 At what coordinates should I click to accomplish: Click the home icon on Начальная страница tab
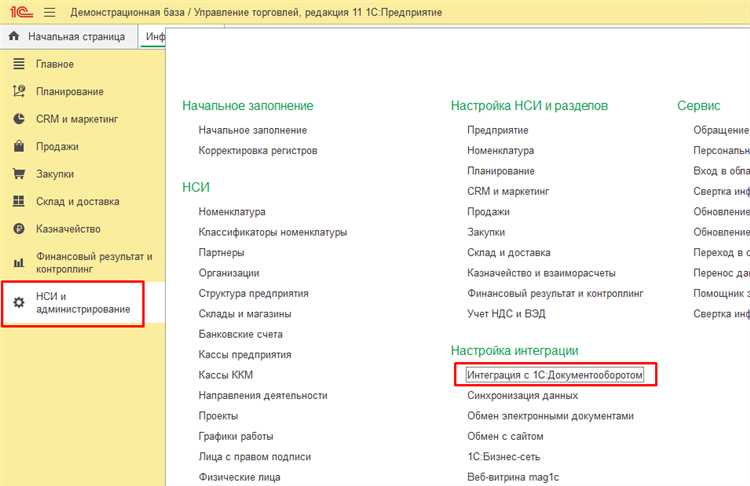coord(14,36)
